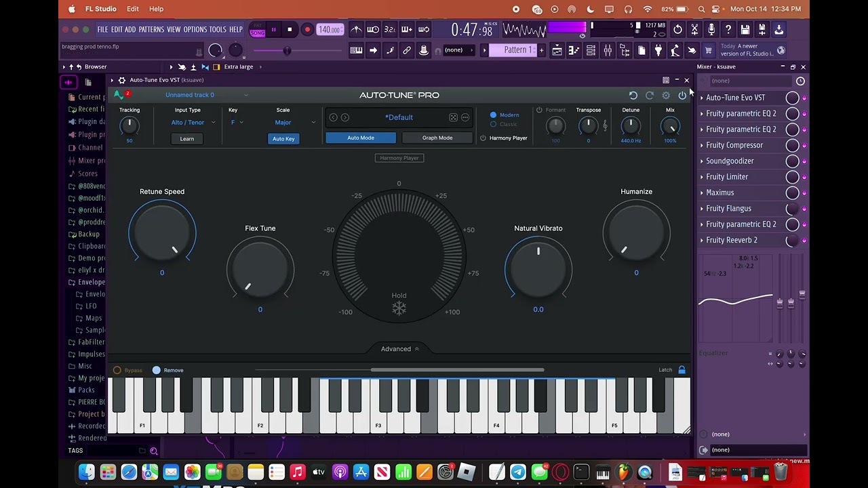Click the Humanize knob
This screenshot has height=488, width=868.
[x=636, y=233]
